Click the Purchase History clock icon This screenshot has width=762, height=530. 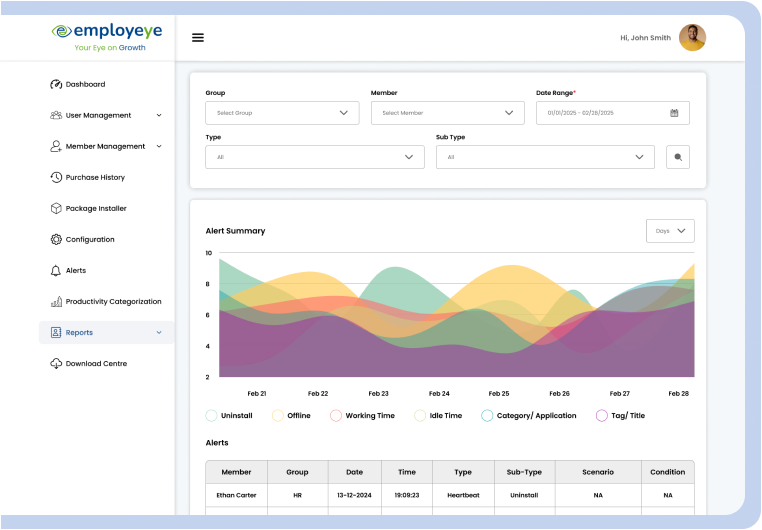click(56, 177)
